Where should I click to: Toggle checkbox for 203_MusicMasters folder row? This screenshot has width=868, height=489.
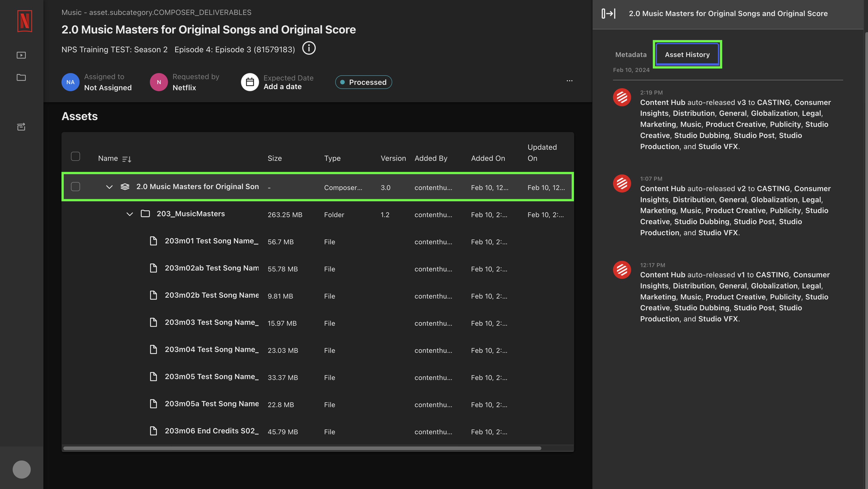[76, 214]
